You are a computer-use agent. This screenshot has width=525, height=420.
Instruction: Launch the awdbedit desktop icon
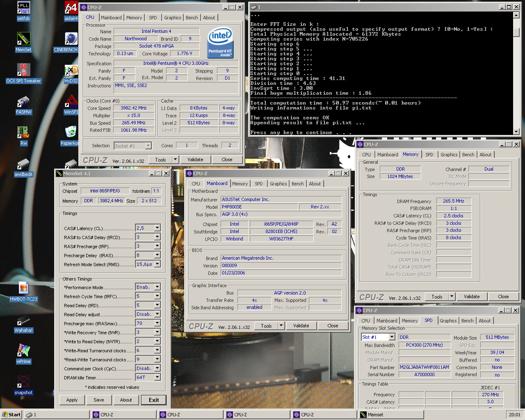[23, 167]
